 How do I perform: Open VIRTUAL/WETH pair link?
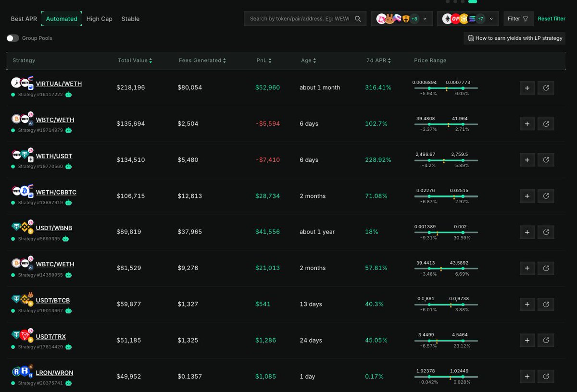pos(59,84)
